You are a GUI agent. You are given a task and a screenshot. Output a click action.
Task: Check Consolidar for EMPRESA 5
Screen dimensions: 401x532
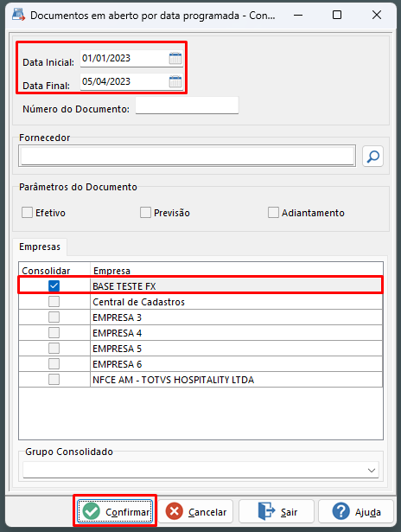pos(54,349)
